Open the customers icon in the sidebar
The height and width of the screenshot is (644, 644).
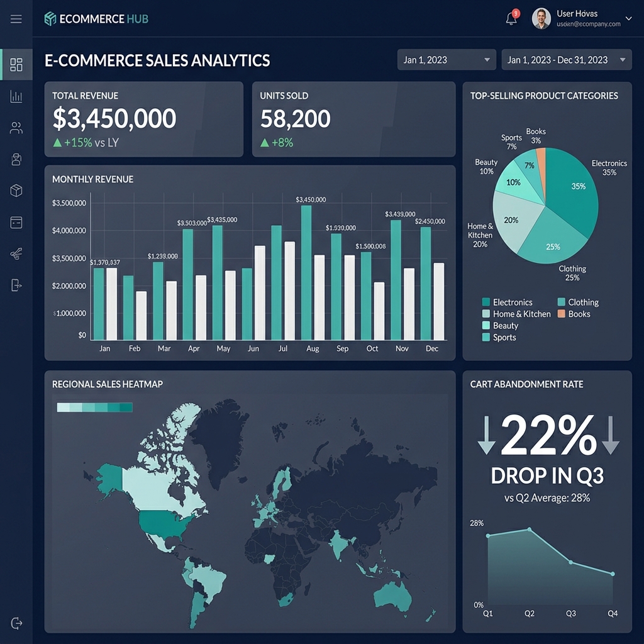[x=16, y=128]
